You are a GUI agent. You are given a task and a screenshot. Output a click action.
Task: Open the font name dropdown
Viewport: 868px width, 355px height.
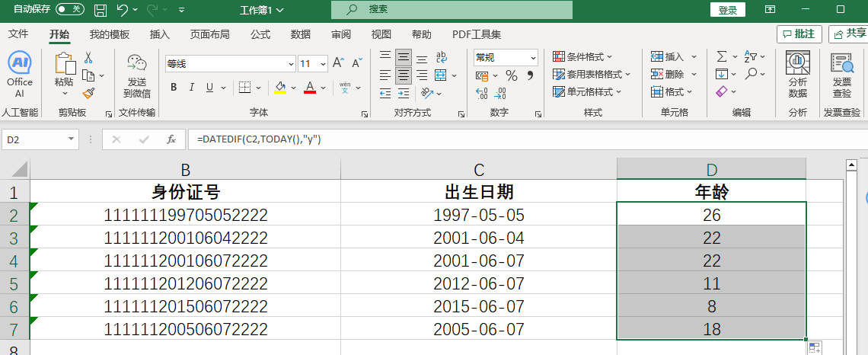(x=290, y=64)
